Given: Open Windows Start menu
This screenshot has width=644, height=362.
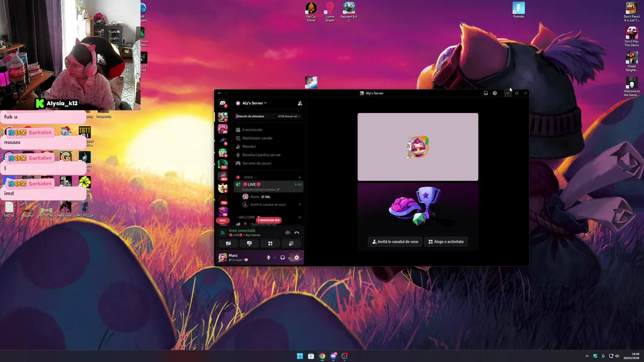Looking at the screenshot, I should 300,356.
